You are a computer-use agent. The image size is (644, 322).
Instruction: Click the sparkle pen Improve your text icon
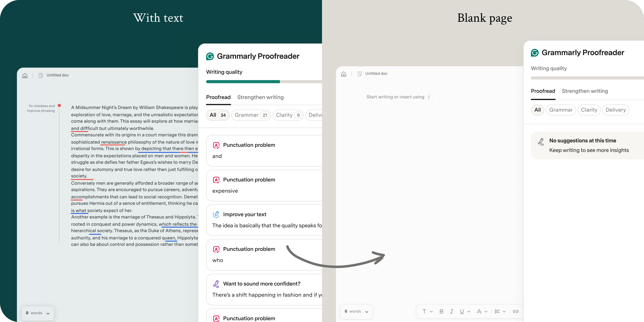(x=216, y=215)
